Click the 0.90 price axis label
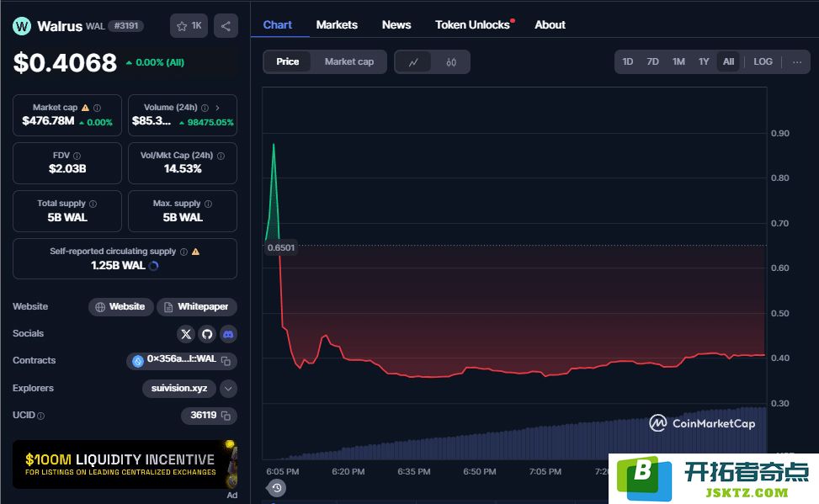This screenshot has height=504, width=819. click(780, 134)
